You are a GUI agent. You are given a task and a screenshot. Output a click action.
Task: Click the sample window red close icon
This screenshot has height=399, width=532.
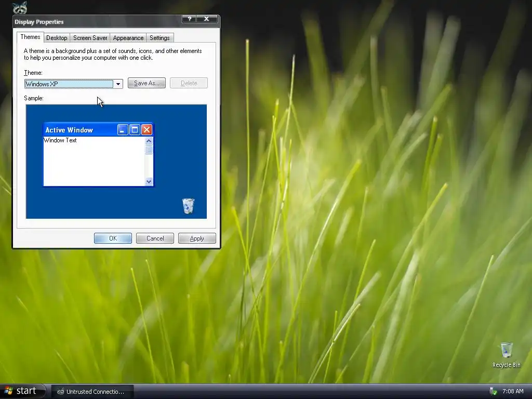click(147, 129)
